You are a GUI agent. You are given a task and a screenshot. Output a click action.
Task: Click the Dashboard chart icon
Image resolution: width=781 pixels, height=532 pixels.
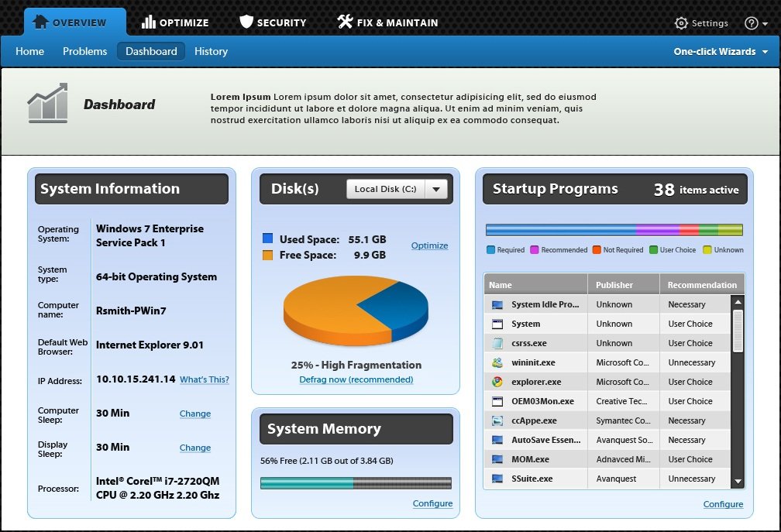click(47, 103)
